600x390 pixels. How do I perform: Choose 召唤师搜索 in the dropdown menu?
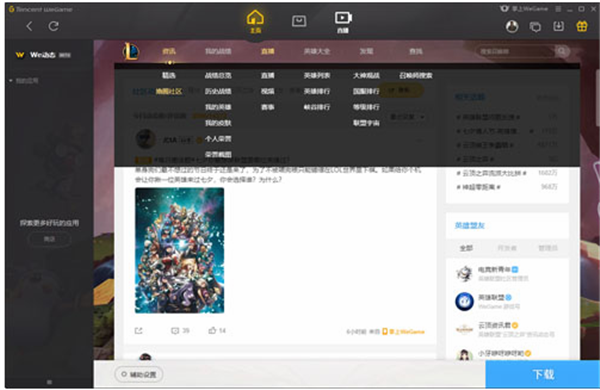[416, 75]
